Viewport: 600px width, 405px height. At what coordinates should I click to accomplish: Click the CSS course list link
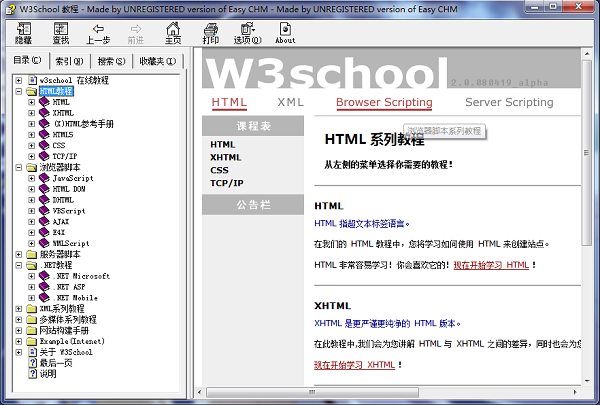click(x=219, y=170)
